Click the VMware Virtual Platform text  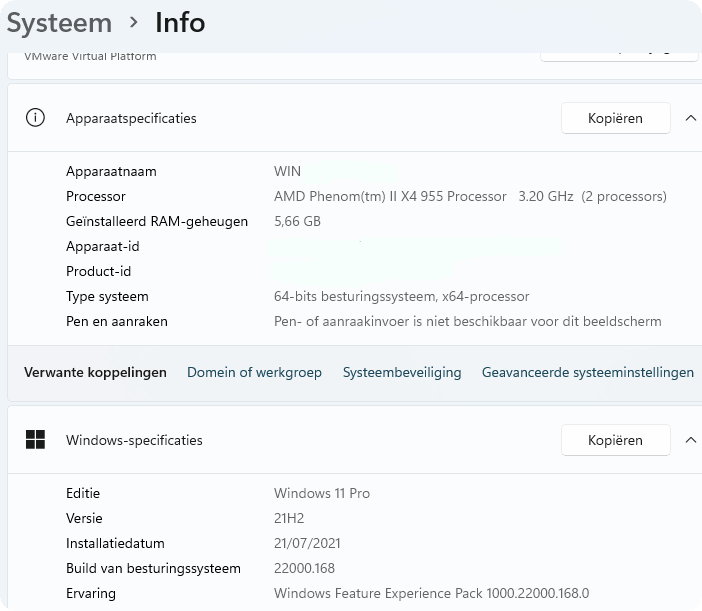click(x=90, y=57)
